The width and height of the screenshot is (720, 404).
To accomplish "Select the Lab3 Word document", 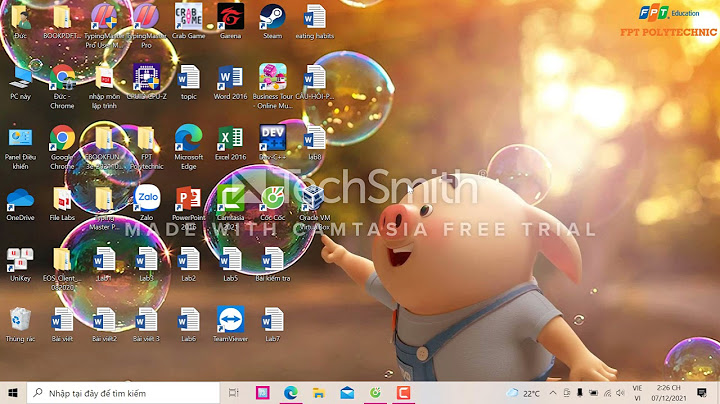I will (x=146, y=264).
